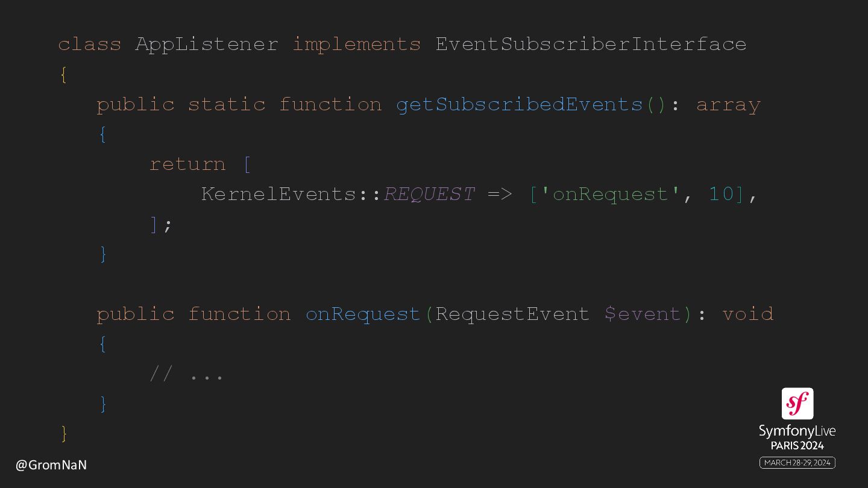
Task: Click the onRequest method declaration name
Action: click(363, 314)
